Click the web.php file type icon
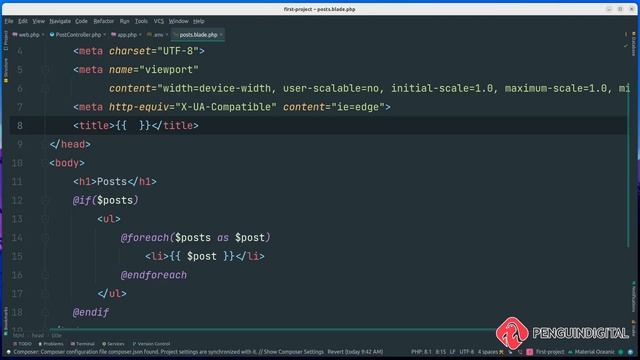This screenshot has width=640, height=360. (x=15, y=35)
